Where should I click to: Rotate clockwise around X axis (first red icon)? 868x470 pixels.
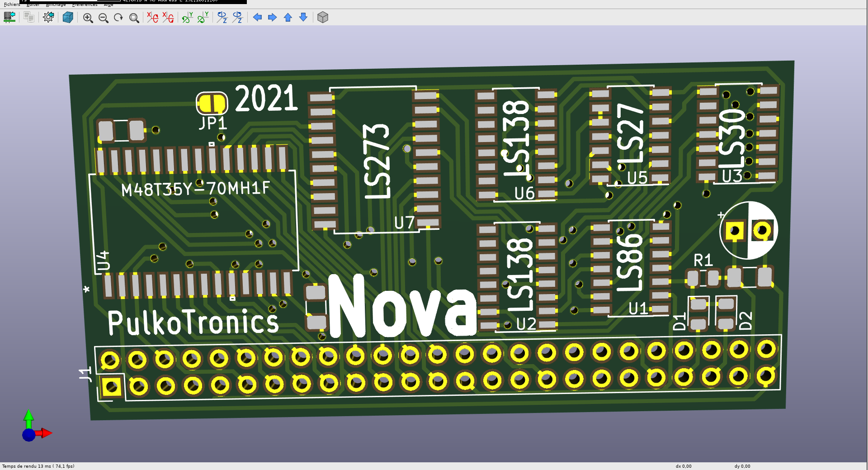point(152,18)
